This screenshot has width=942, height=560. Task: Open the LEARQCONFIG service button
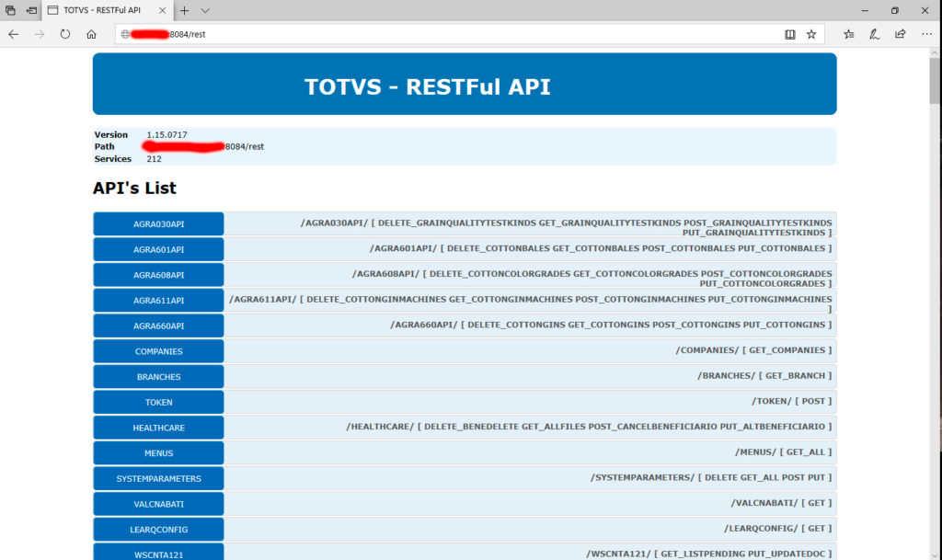[x=158, y=530]
